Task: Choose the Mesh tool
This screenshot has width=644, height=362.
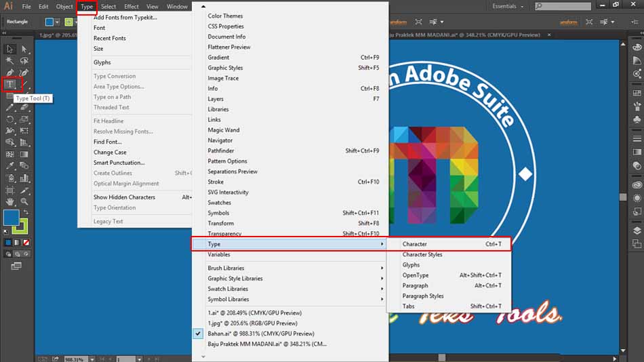Action: coord(10,155)
